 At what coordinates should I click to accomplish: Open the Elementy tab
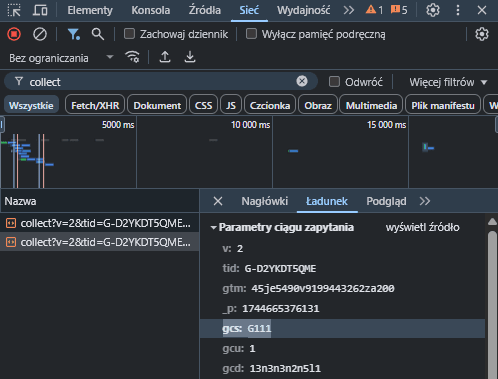click(90, 10)
